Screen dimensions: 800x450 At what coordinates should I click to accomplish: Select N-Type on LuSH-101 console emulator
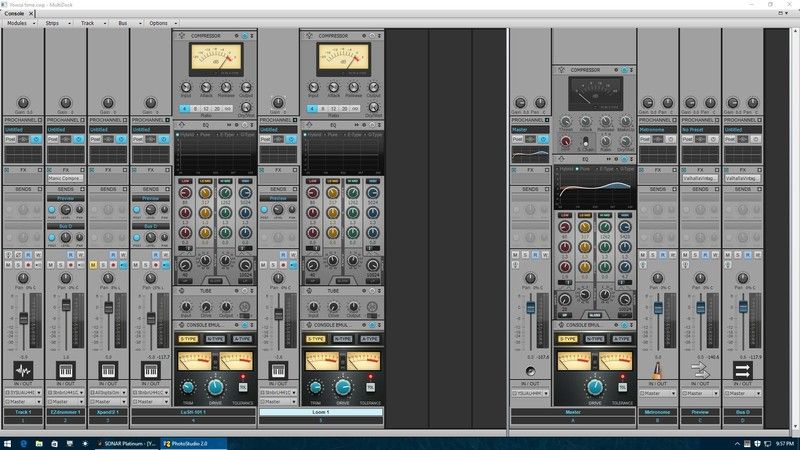click(215, 339)
